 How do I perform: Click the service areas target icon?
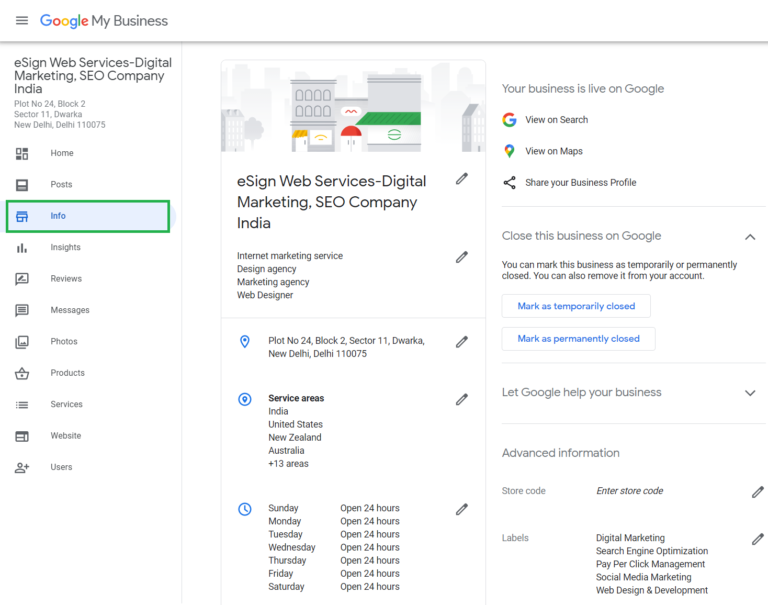click(244, 399)
